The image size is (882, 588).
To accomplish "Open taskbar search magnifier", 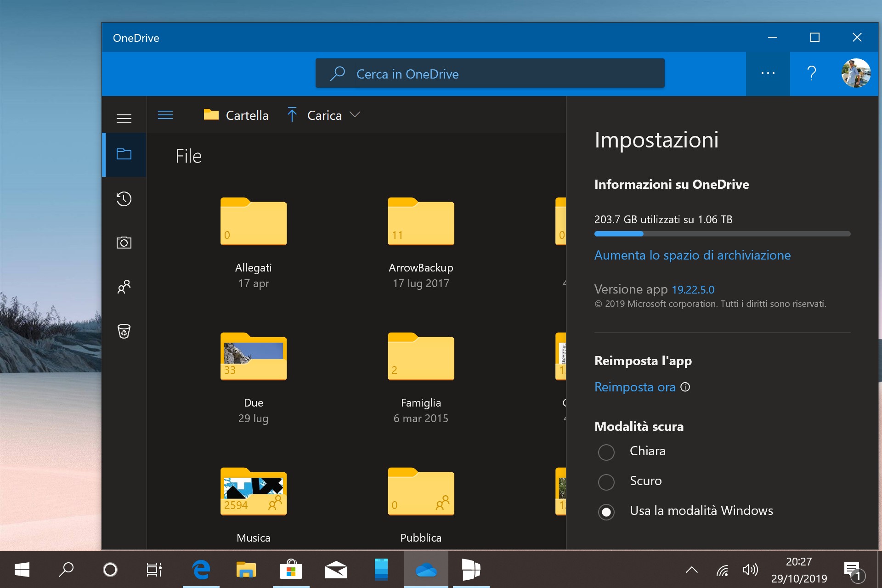I will (66, 570).
